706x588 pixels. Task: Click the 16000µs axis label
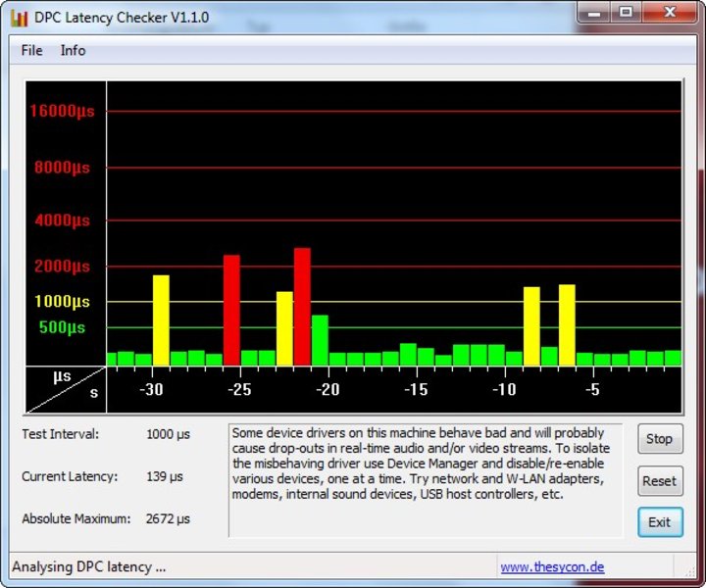tap(62, 111)
